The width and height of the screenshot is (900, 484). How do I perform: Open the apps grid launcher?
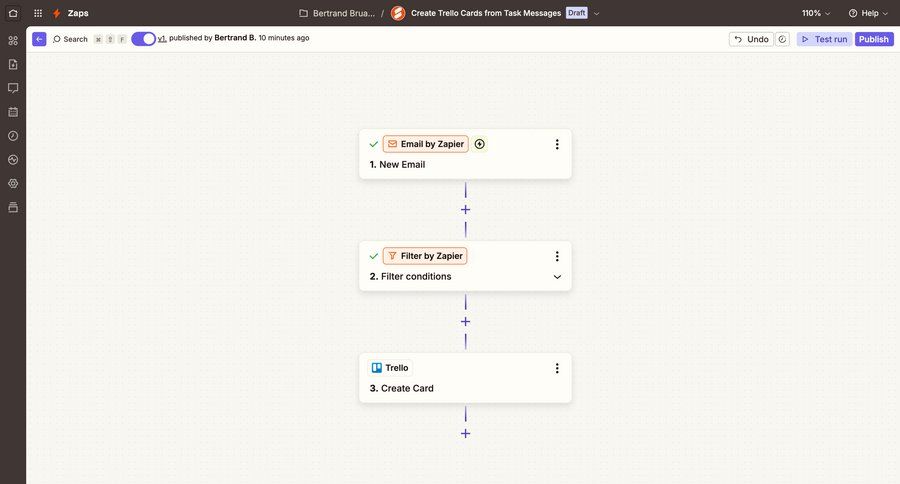click(38, 13)
